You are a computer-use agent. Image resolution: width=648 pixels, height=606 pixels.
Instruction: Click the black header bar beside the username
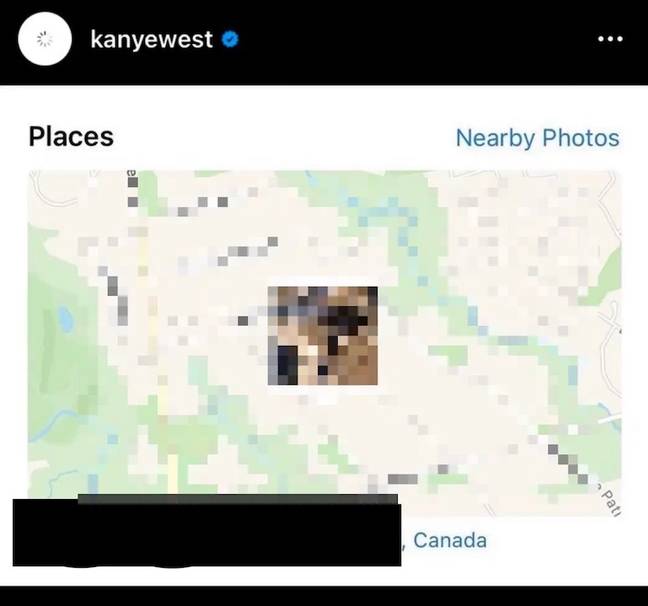point(413,41)
